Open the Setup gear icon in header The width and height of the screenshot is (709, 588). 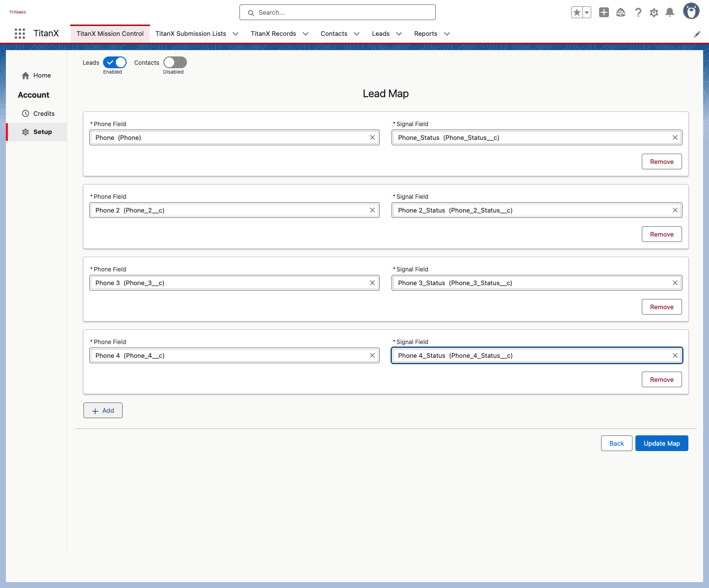pos(654,12)
